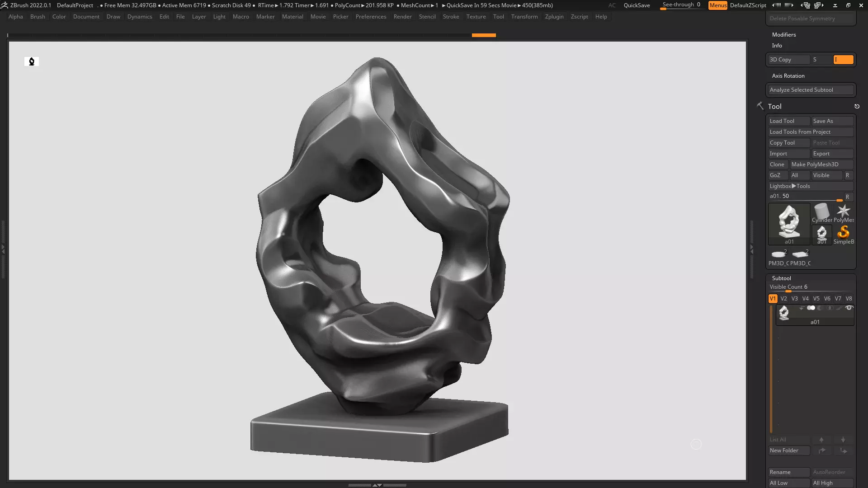Toggle the orange I button beside 3D Copy
Image resolution: width=868 pixels, height=488 pixels.
843,60
